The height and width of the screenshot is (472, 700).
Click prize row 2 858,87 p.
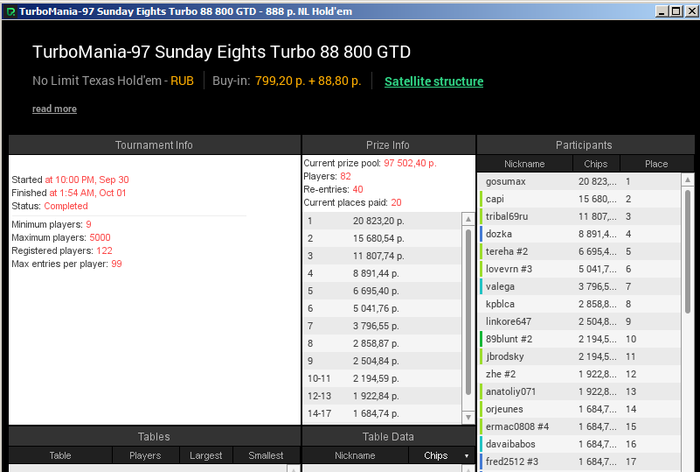(x=383, y=343)
